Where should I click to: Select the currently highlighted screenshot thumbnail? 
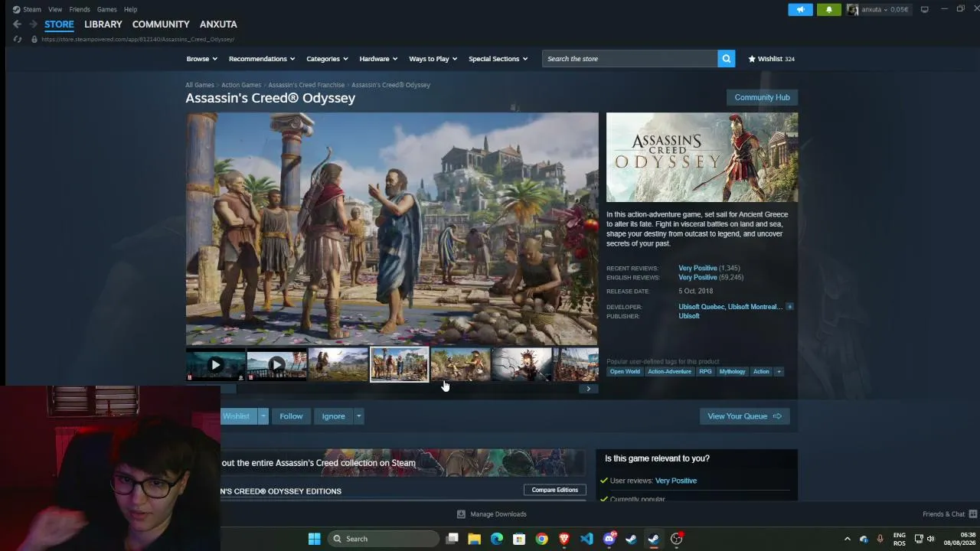[x=399, y=365]
